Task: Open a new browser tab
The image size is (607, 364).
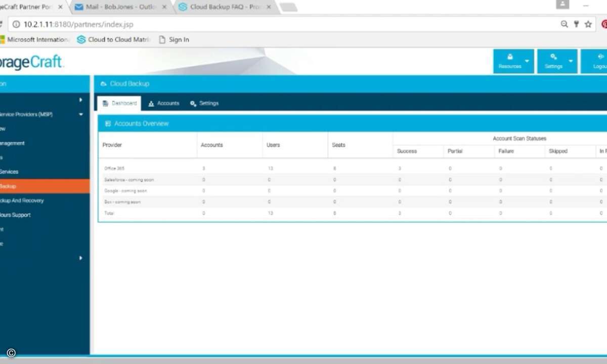Action: [288, 7]
